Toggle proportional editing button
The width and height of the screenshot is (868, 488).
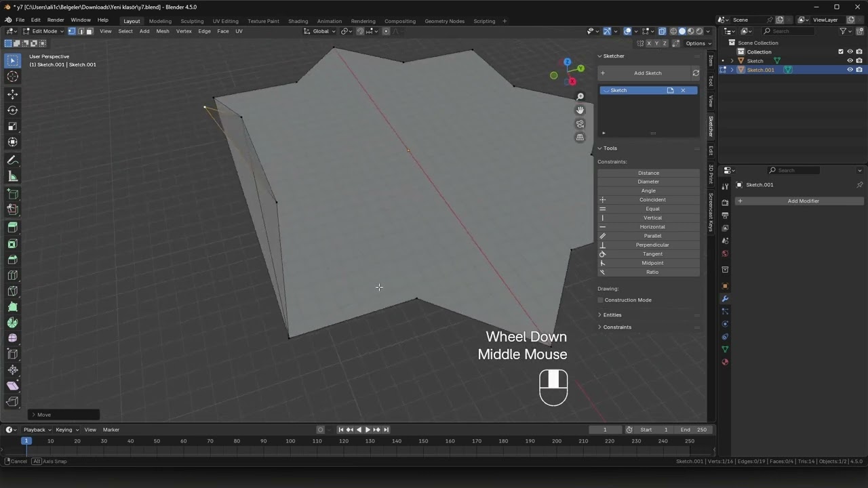[386, 31]
